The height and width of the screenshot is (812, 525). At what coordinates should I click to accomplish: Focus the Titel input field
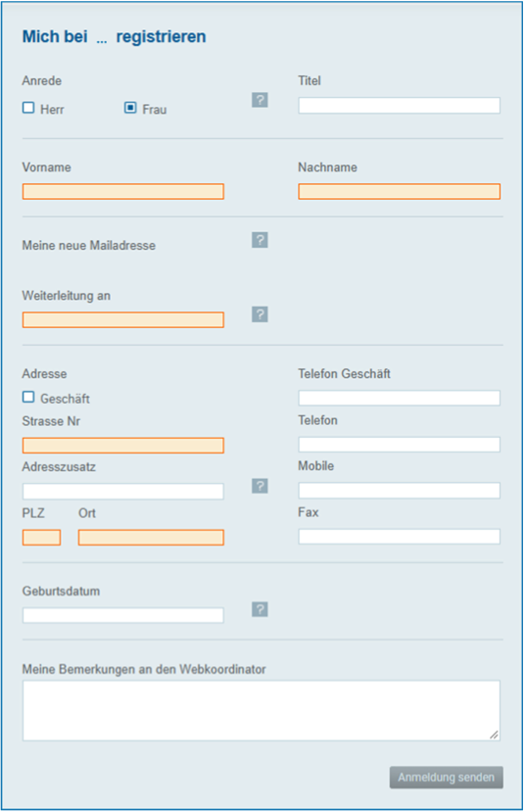(x=400, y=106)
